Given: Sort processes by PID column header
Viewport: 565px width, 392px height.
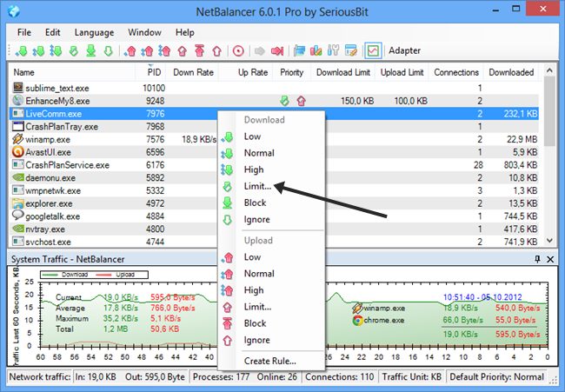Looking at the screenshot, I should click(154, 72).
